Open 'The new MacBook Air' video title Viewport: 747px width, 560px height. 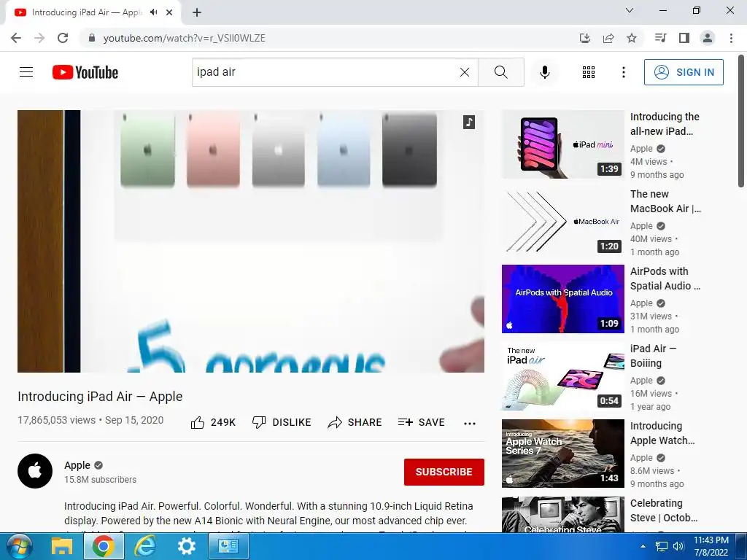665,201
